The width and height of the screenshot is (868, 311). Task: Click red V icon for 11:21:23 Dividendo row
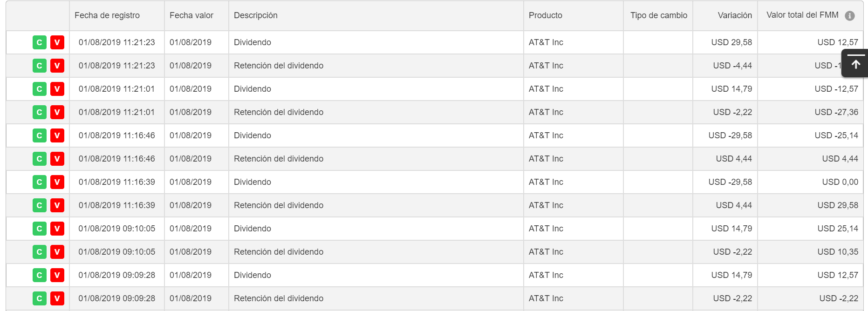(57, 42)
